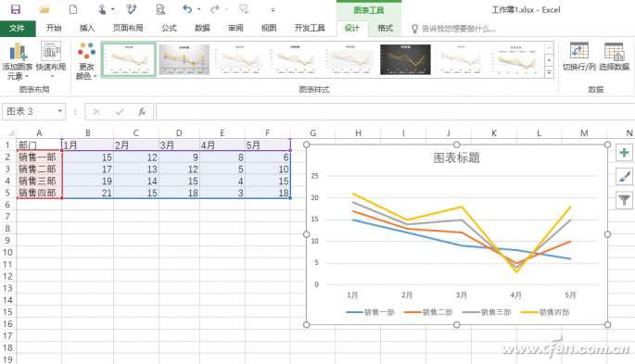Select legend entry 销售四部

[x=545, y=312]
